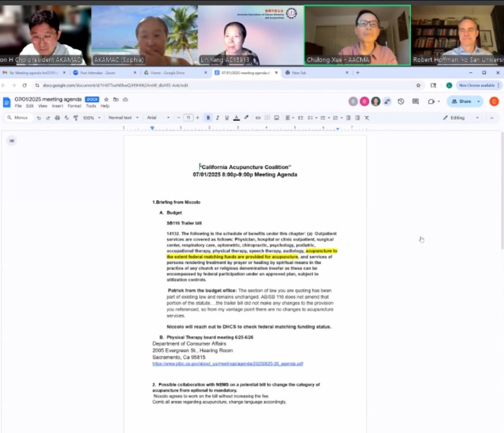Screen dimensions: 504x433
Task: Open the zoom 100% dropdown
Action: pyautogui.click(x=92, y=118)
